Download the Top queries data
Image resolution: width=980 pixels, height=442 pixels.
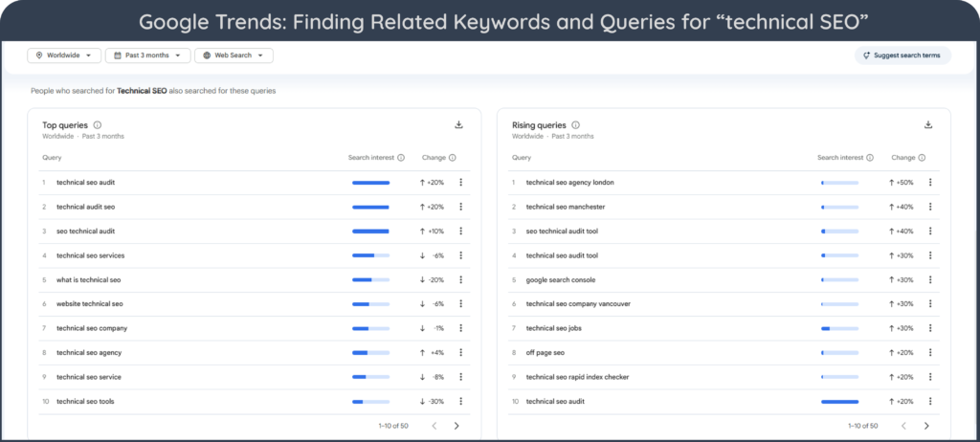[x=458, y=125]
